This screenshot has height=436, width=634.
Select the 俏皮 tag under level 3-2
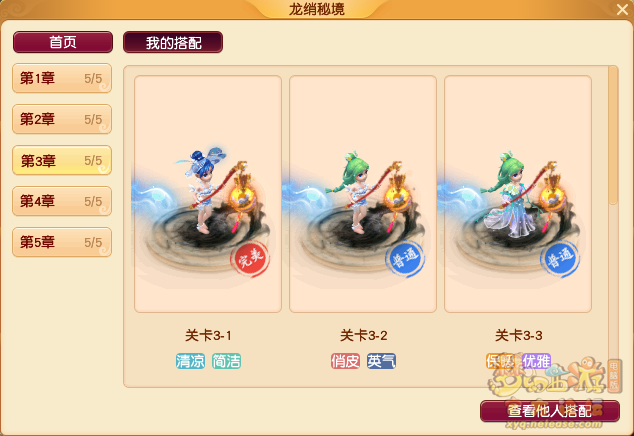[345, 361]
